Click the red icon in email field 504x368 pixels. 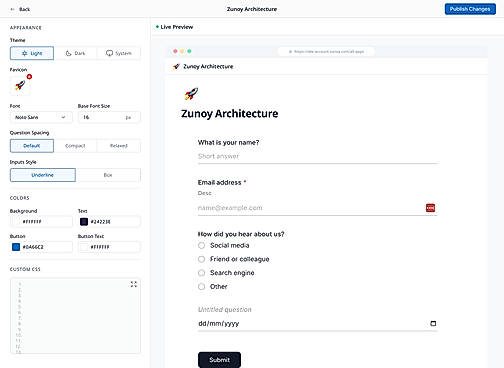point(430,208)
